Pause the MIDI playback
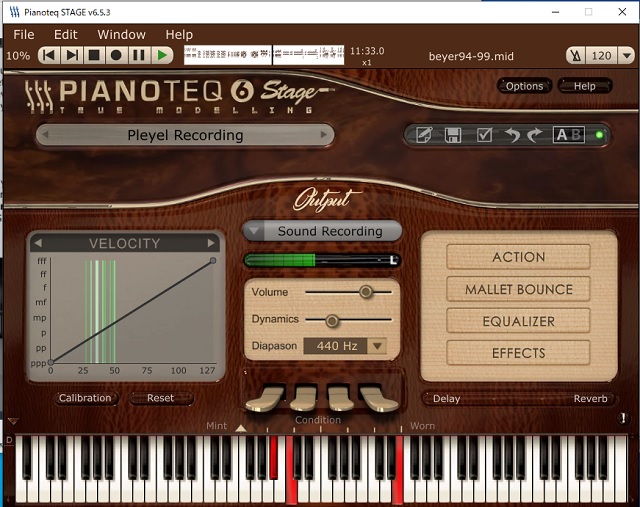Image resolution: width=640 pixels, height=507 pixels. [139, 55]
